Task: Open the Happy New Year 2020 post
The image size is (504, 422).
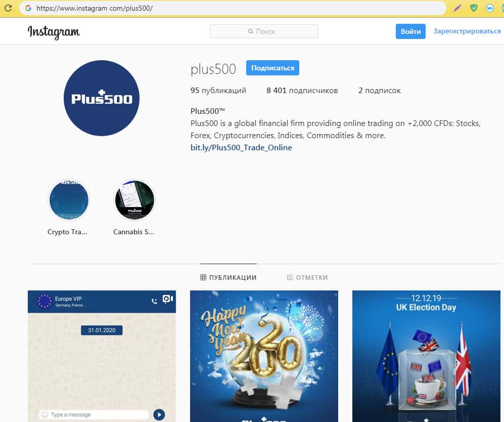Action: 264,356
